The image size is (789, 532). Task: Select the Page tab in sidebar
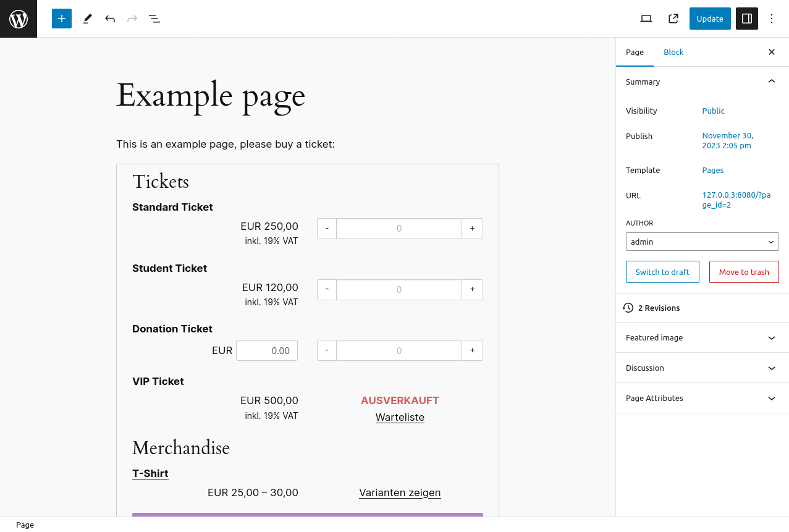click(635, 53)
